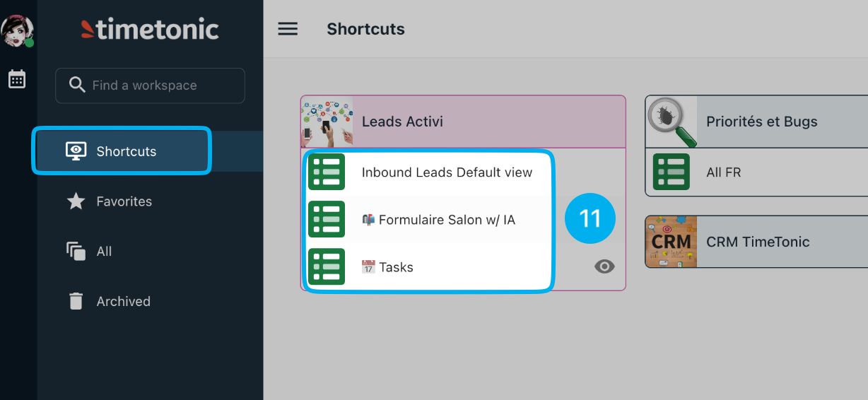Focus the Find a workspace field
This screenshot has width=868, height=400.
pos(150,86)
